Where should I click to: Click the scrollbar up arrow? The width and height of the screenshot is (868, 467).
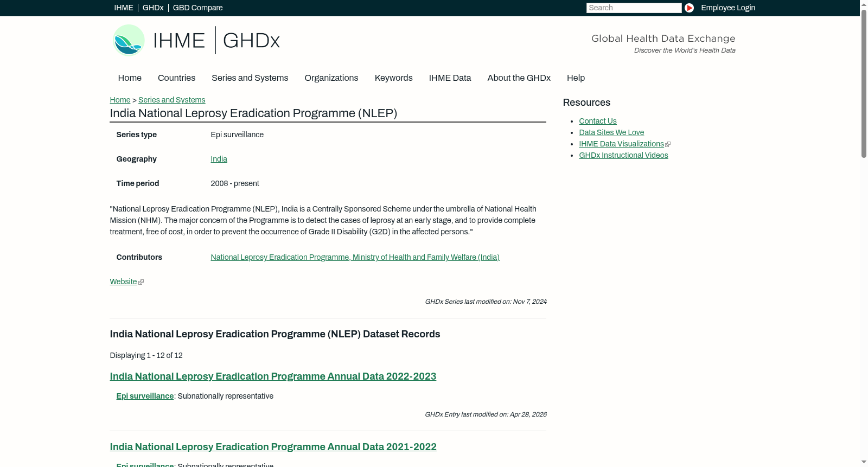pyautogui.click(x=864, y=4)
